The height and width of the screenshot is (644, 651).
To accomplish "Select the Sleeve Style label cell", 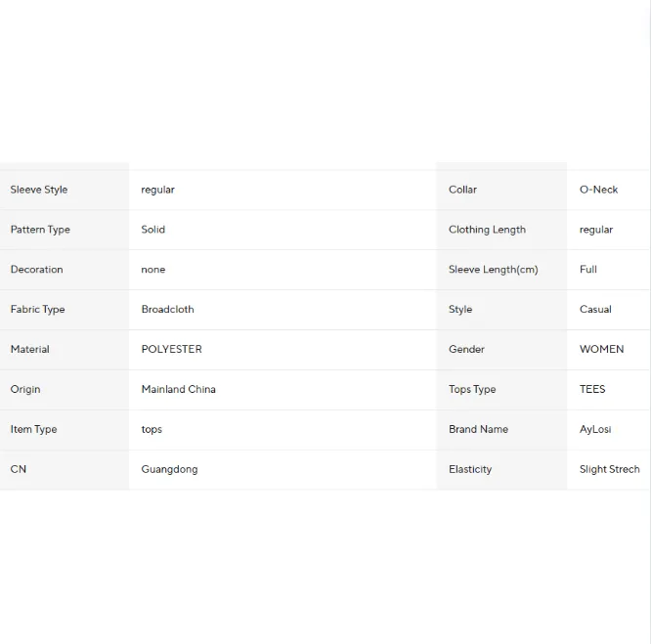I will click(65, 190).
